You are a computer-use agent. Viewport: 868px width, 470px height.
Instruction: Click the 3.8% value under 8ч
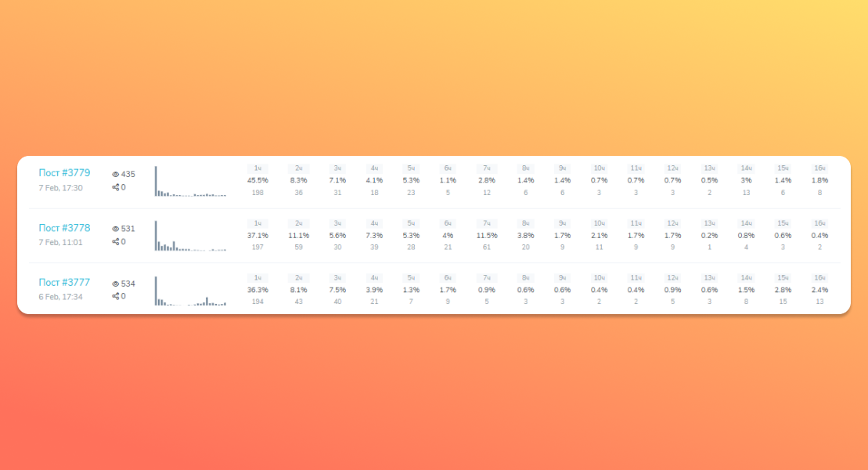tap(525, 236)
